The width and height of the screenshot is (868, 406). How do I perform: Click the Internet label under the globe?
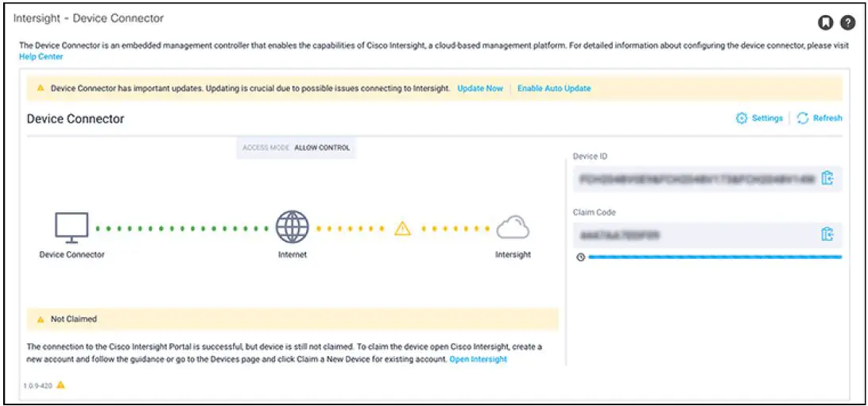(293, 255)
